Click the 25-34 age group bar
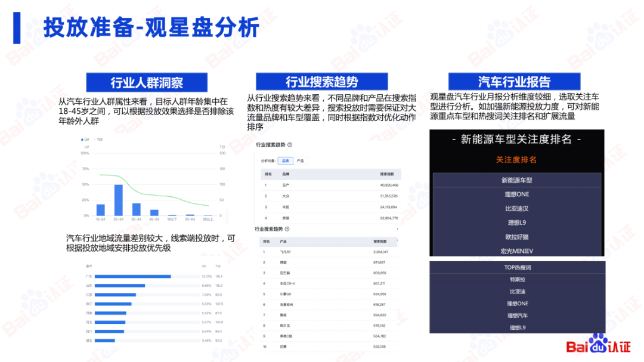This screenshot has height=362, width=644. [118, 200]
